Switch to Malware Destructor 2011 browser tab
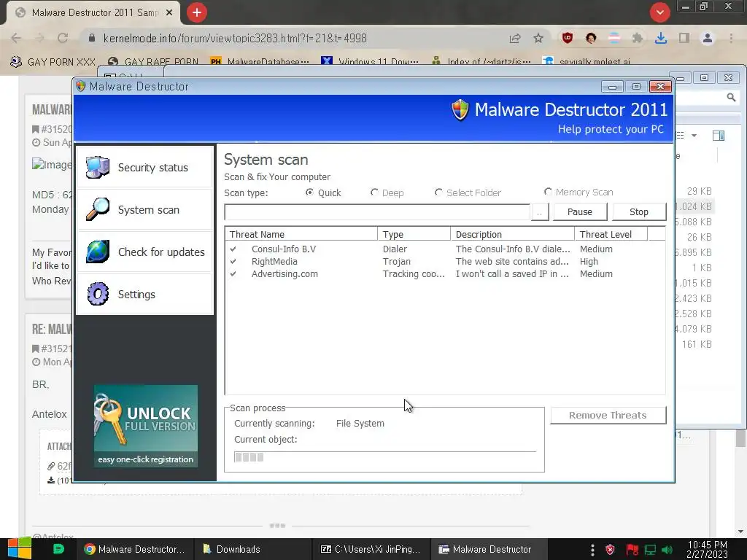The width and height of the screenshot is (747, 560). pos(94,13)
